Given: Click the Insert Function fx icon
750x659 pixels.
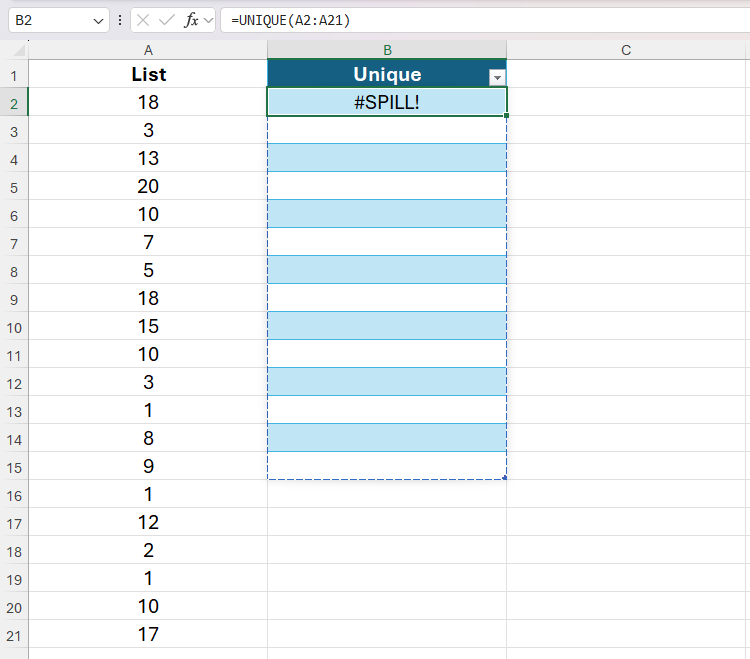Looking at the screenshot, I should 191,20.
